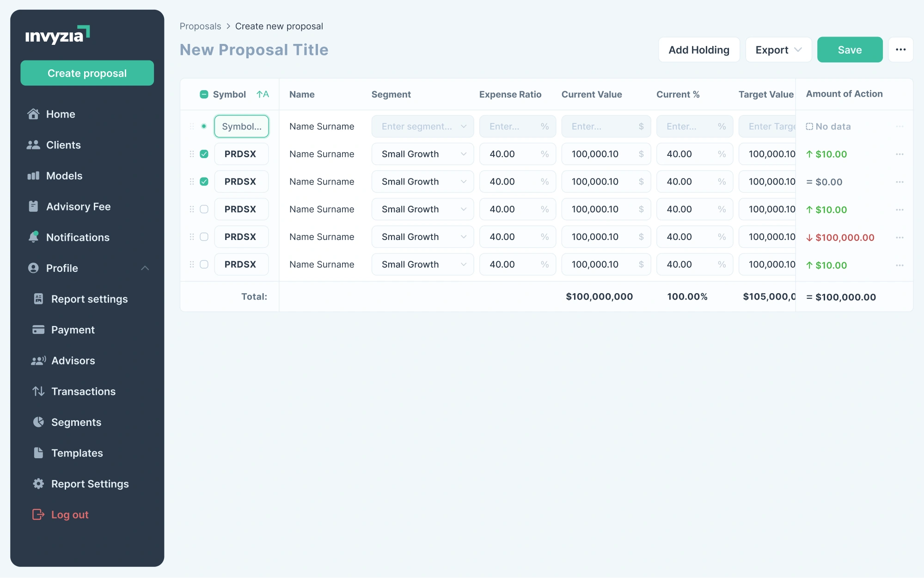924x578 pixels.
Task: Collapse the Profile section chevron
Action: (145, 268)
